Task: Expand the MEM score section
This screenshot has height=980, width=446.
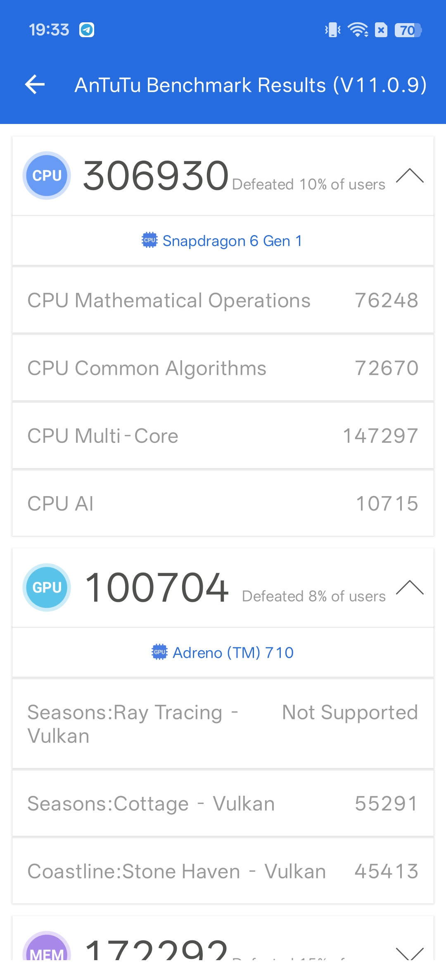Action: (410, 953)
